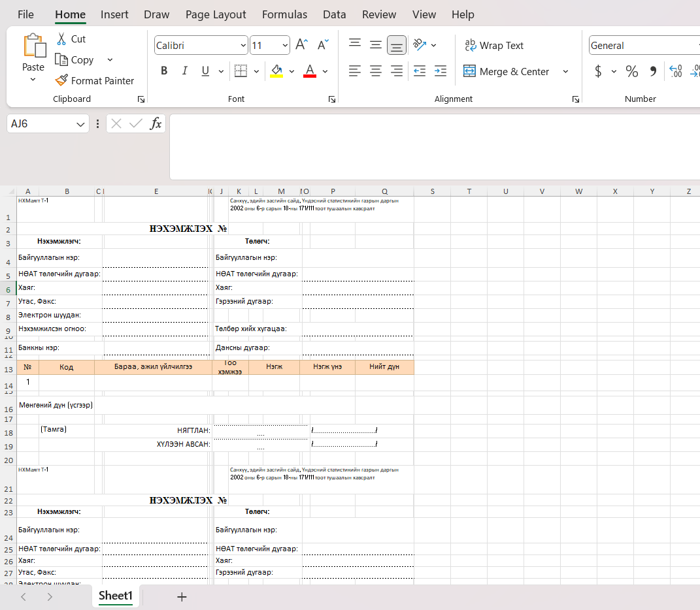Image resolution: width=700 pixels, height=610 pixels.
Task: Expand the Name Box dropdown arrow
Action: click(80, 124)
